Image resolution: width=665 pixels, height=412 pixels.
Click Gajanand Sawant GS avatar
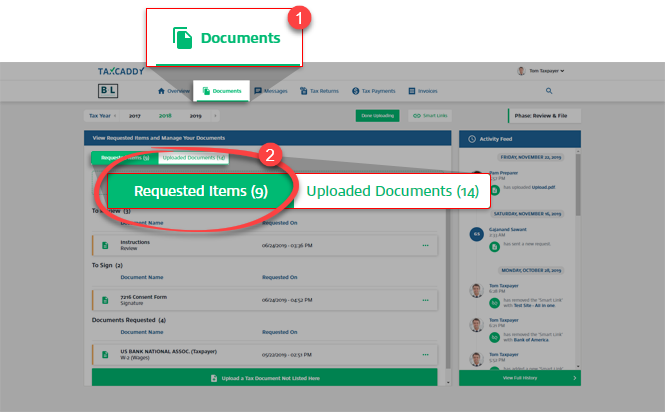point(477,234)
